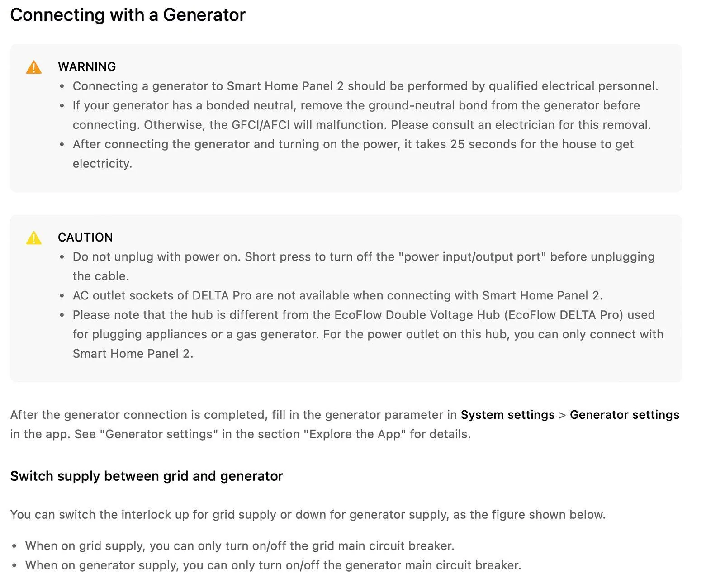Click the bonded neutral warning bullet
725x588 pixels.
362,115
